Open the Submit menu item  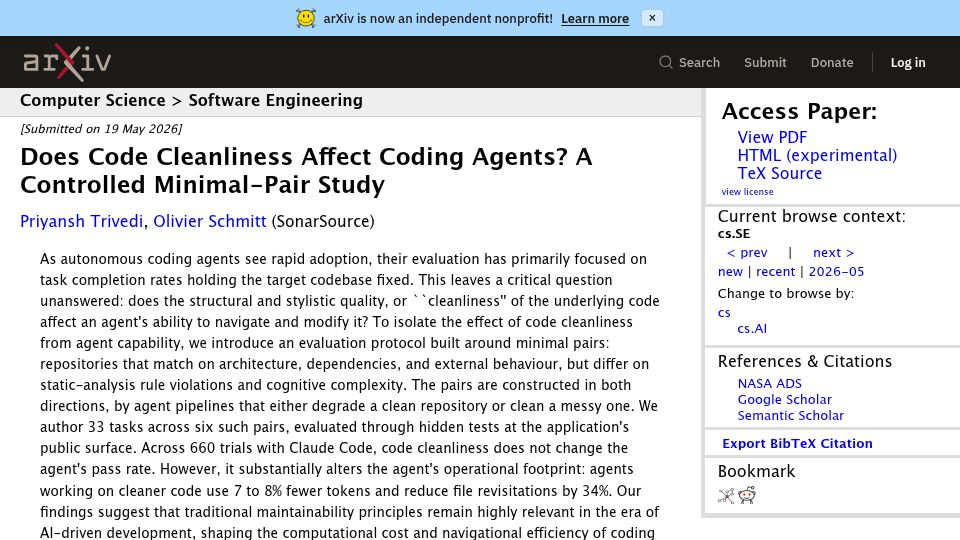click(x=765, y=62)
